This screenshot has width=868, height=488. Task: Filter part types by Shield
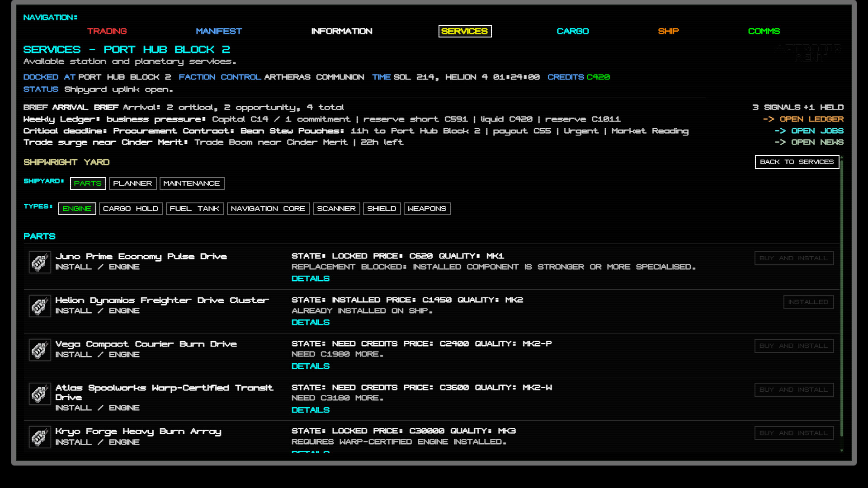coord(382,209)
